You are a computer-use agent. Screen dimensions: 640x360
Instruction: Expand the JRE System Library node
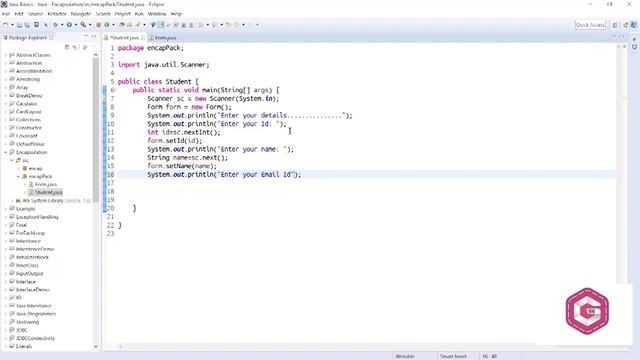click(x=12, y=201)
